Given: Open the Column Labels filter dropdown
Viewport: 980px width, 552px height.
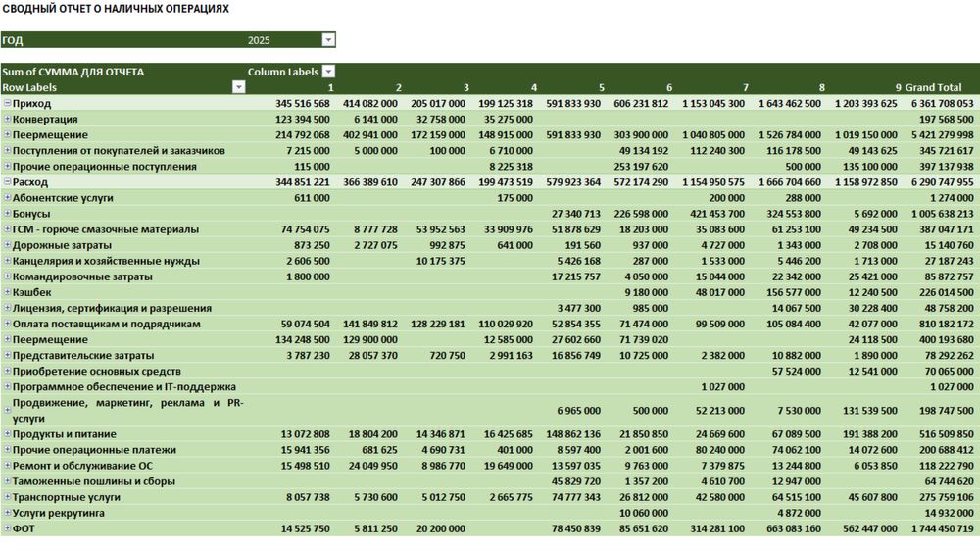Looking at the screenshot, I should (328, 72).
